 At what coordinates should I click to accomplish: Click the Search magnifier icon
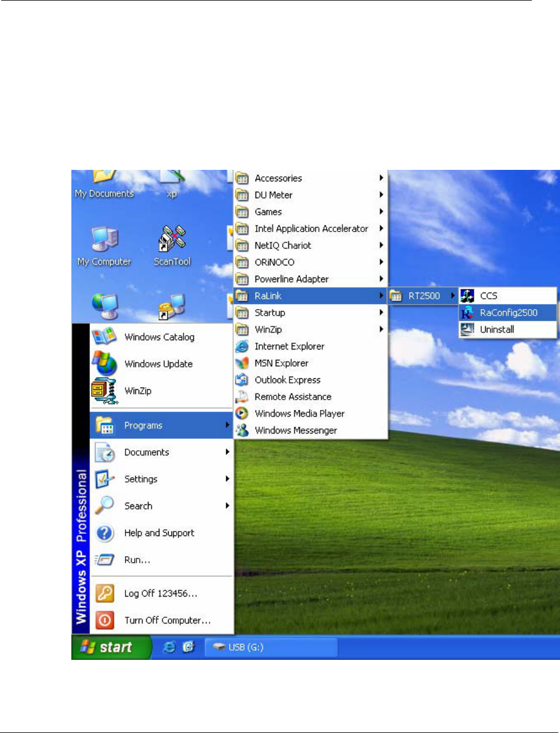click(105, 506)
